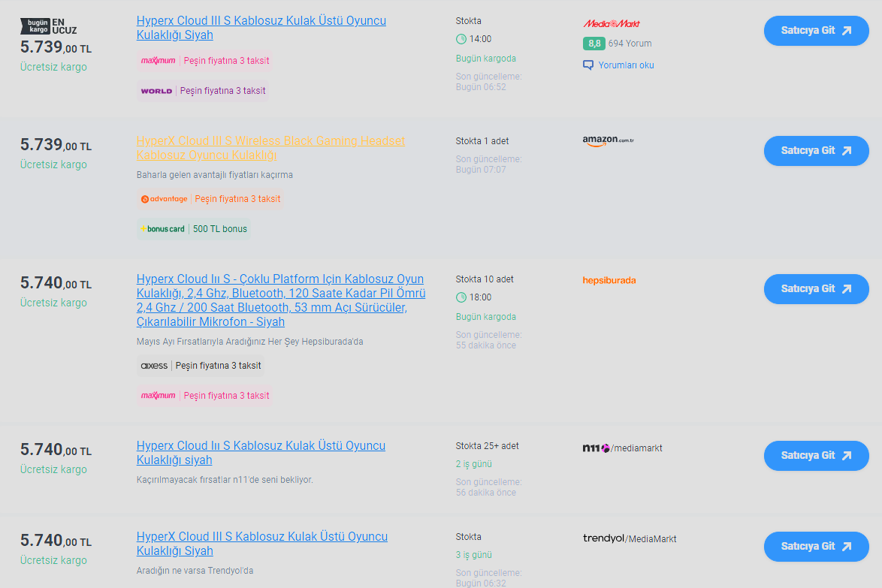The width and height of the screenshot is (882, 588).
Task: Click arrow icon on Amazon Satıcıya Git button
Action: click(847, 151)
